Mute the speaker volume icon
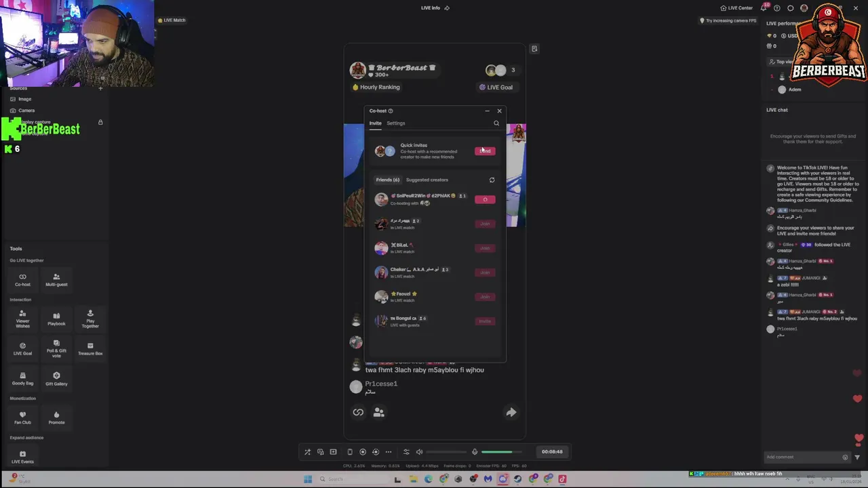868x488 pixels. (419, 451)
